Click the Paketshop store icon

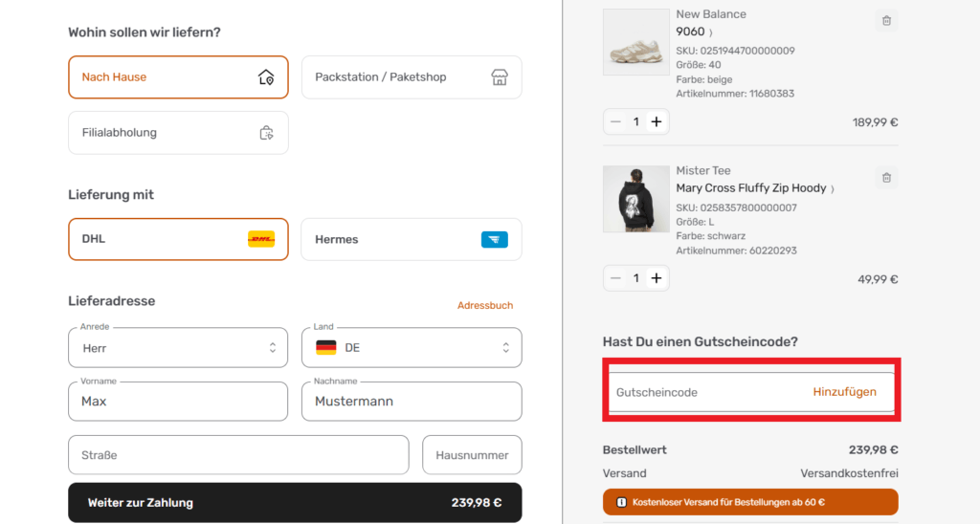coord(500,77)
